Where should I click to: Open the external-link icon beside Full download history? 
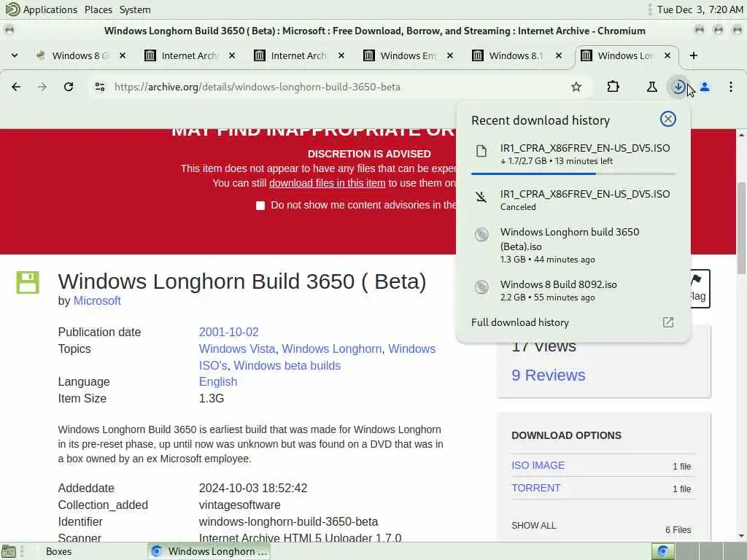point(668,322)
